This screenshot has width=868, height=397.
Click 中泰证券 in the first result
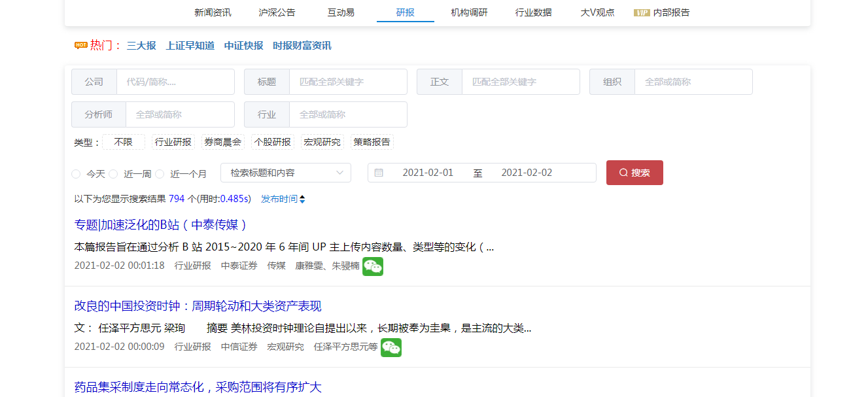click(239, 266)
